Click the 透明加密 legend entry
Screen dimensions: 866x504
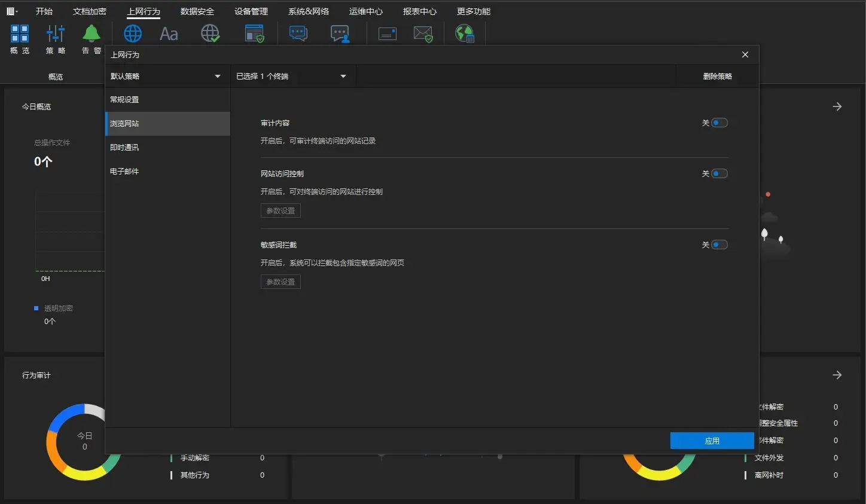(54, 308)
